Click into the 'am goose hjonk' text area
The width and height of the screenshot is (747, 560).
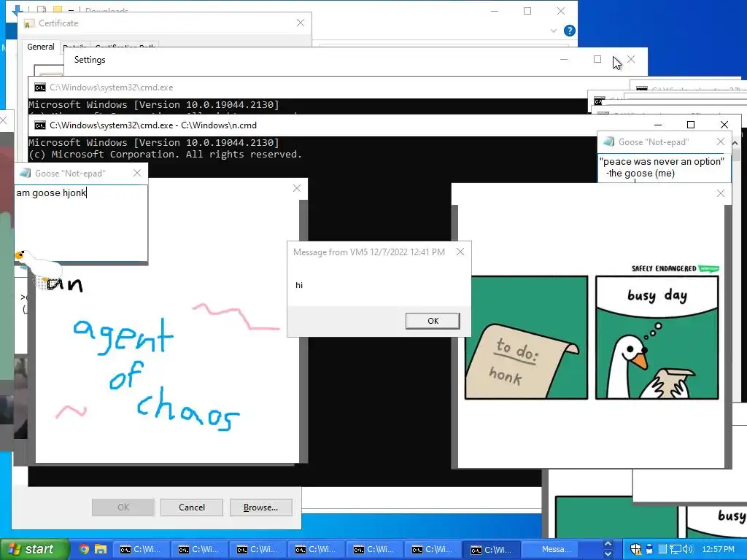pyautogui.click(x=81, y=222)
